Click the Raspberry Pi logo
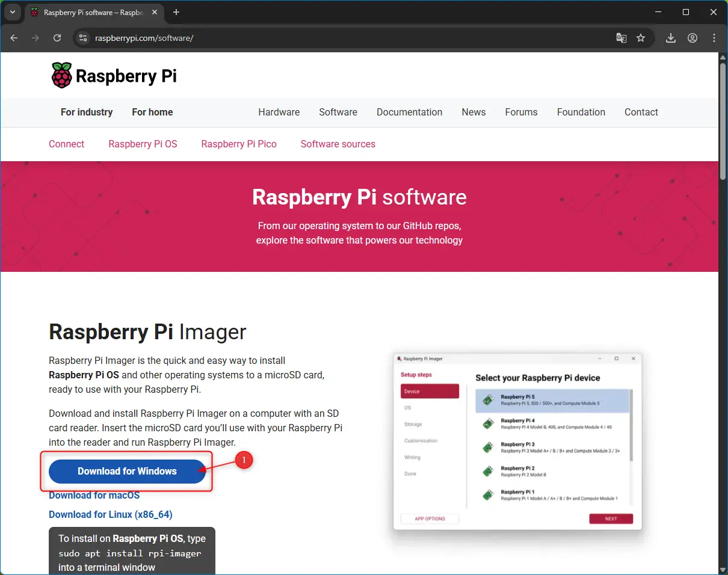 click(114, 76)
